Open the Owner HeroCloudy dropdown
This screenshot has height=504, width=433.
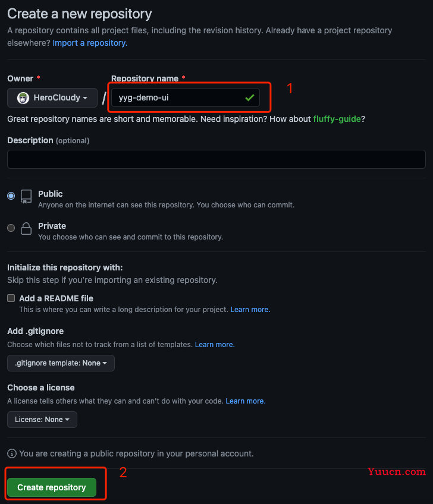(x=52, y=97)
